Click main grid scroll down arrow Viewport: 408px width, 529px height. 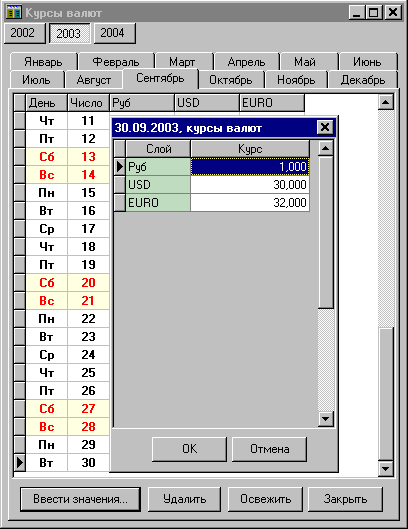385,468
